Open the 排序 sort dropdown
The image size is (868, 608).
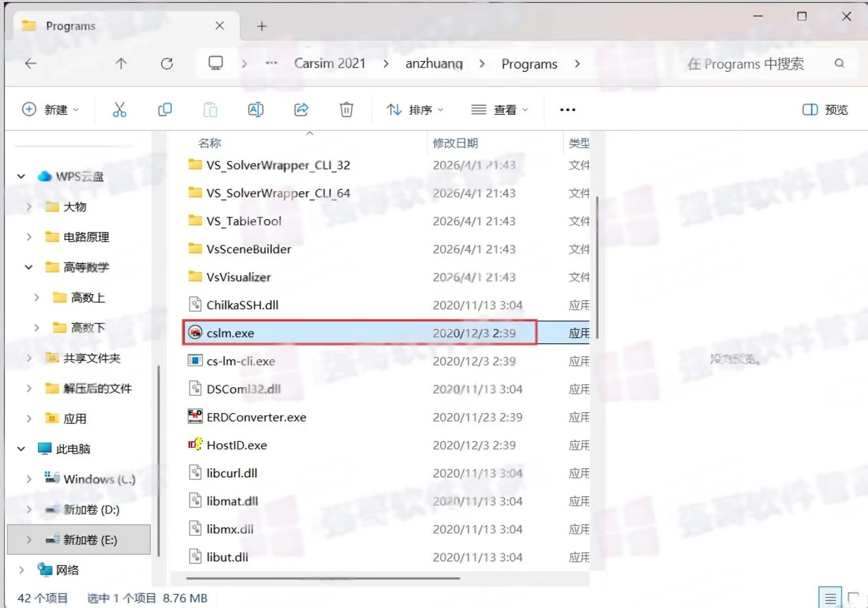415,110
